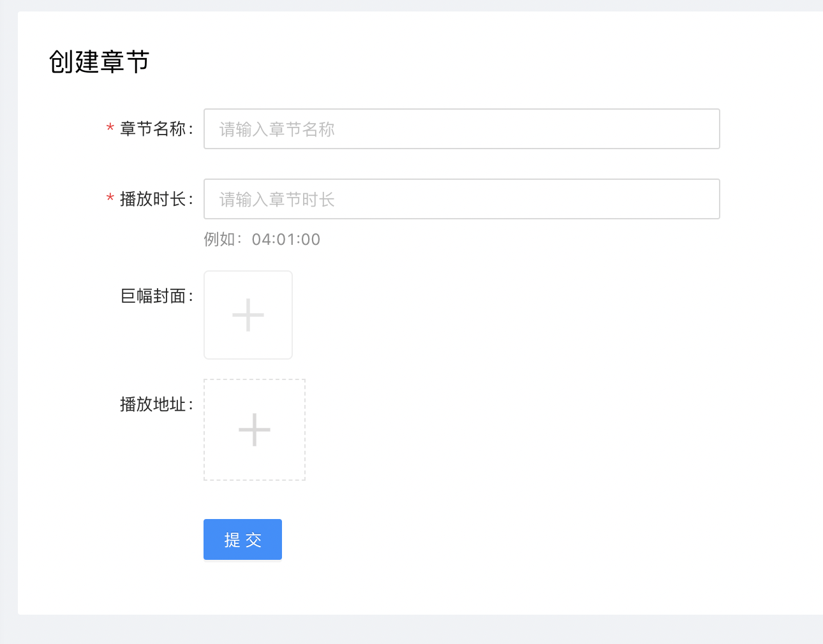Screen dimensions: 823x644
Task: Click the plus icon in 播放地址 uploader
Action: point(255,430)
